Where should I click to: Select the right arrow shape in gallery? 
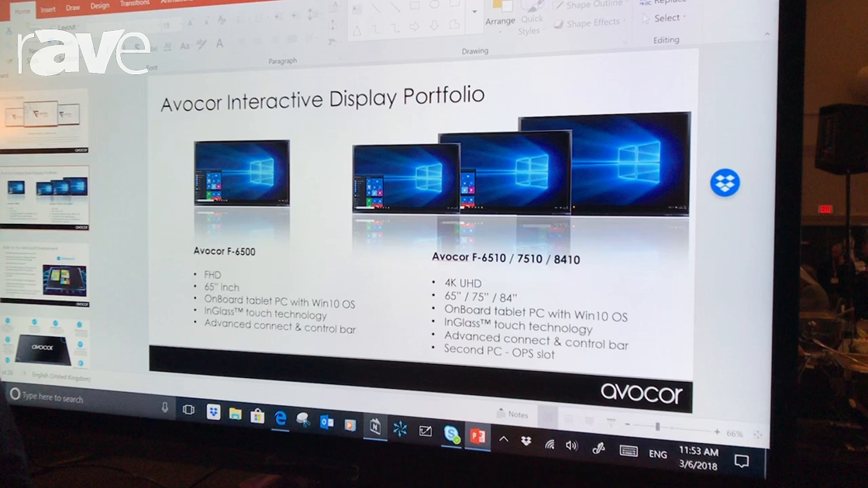414,26
